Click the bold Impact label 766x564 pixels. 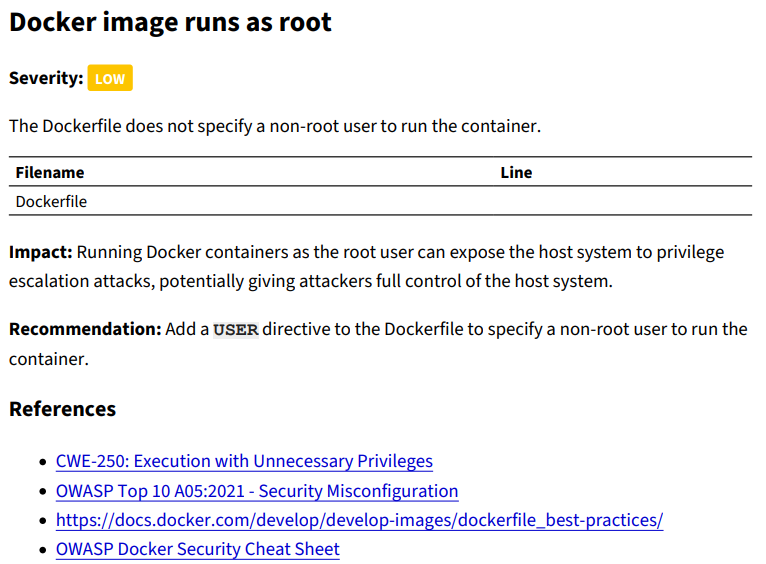point(41,251)
